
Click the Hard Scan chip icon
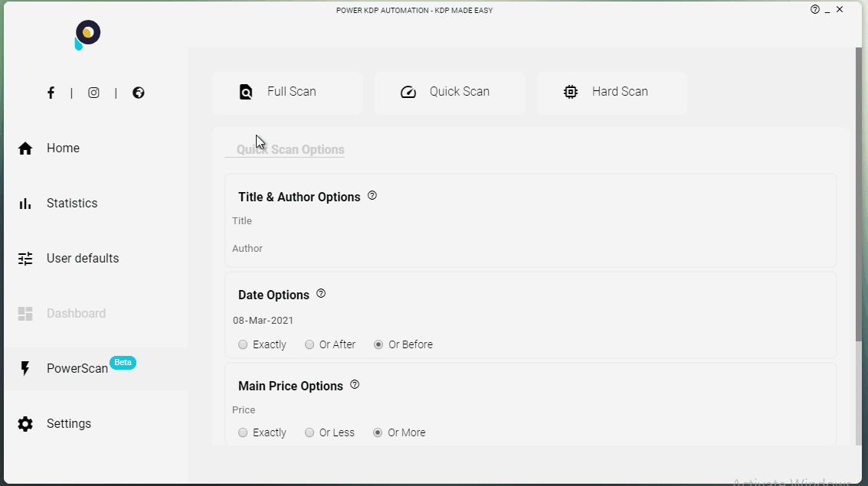(571, 92)
